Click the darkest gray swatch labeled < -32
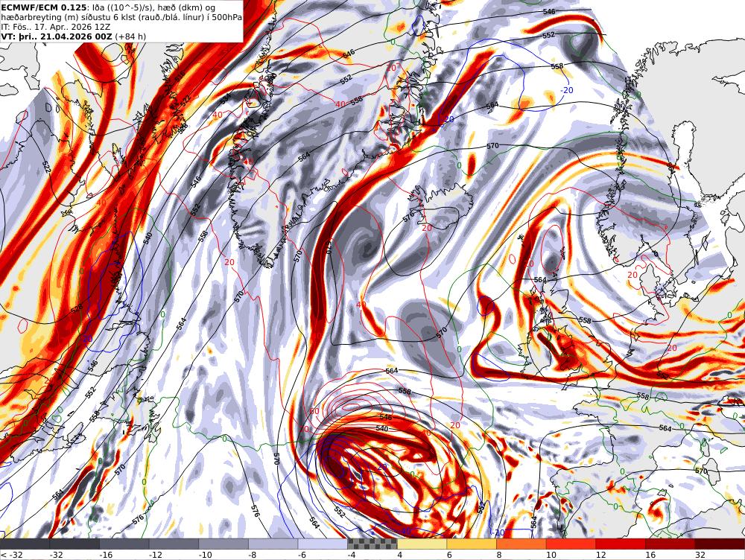The height and width of the screenshot is (560, 745). click(25, 544)
